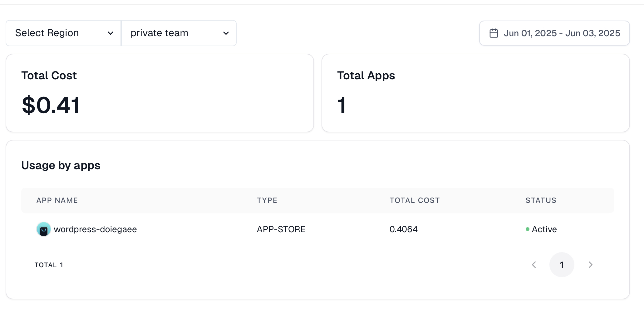Click the TYPE column header
Image resolution: width=644 pixels, height=319 pixels.
click(x=267, y=200)
